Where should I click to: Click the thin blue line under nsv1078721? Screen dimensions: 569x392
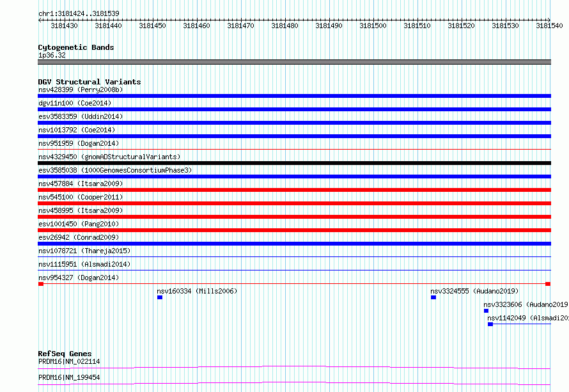pos(294,256)
